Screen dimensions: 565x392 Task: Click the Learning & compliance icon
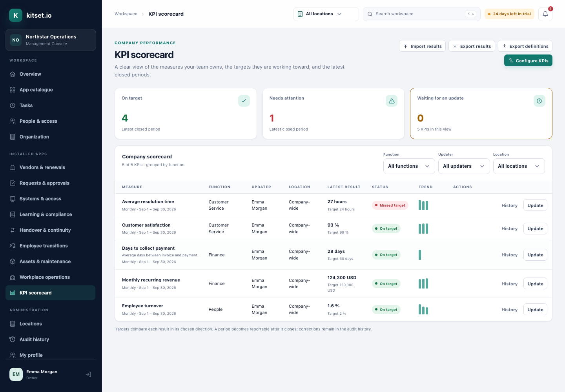pos(13,214)
